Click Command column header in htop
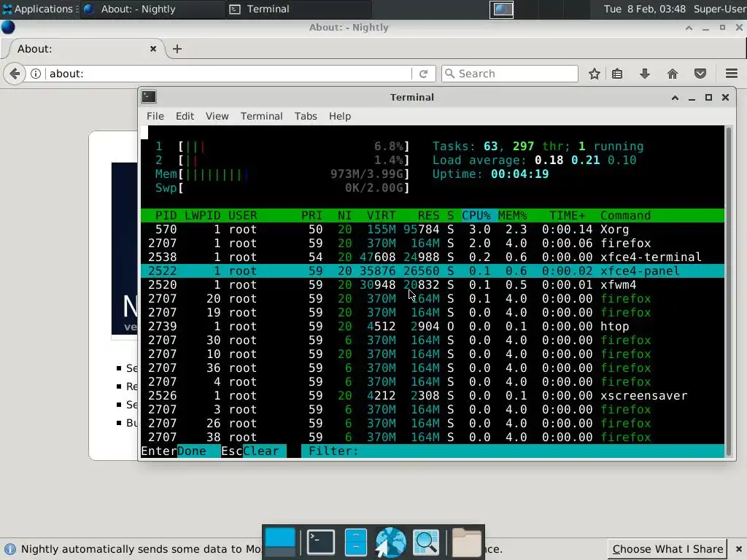747x560 pixels. [x=625, y=215]
